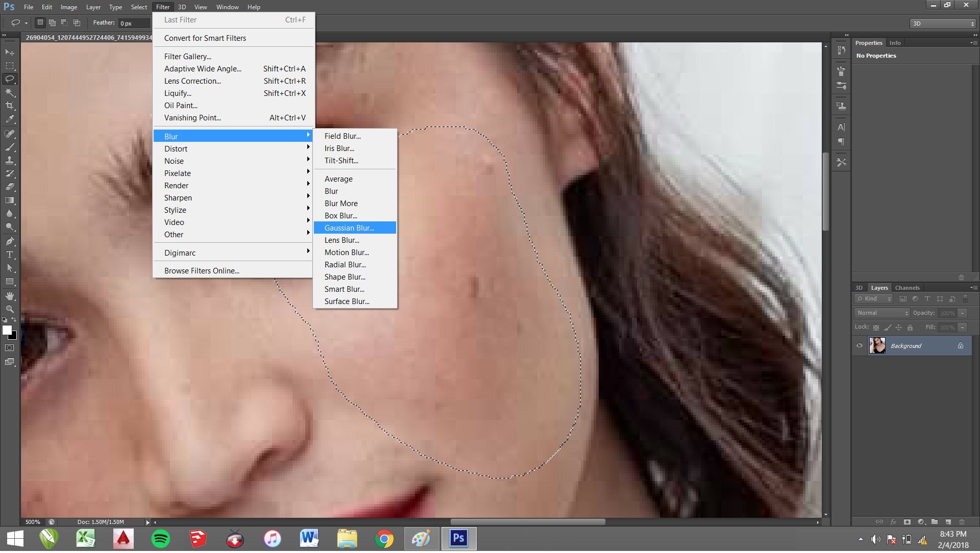The image size is (980, 553).
Task: Swap foreground and background colors
Action: 14,320
